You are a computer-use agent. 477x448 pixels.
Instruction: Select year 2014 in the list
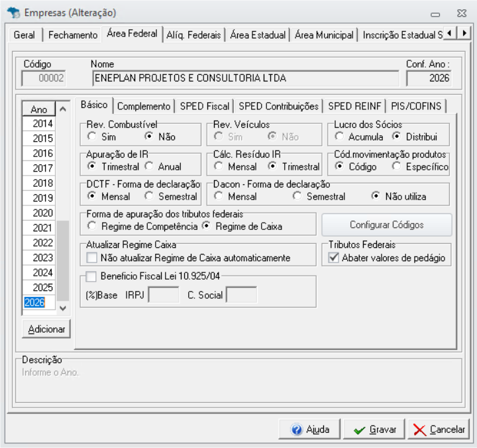click(39, 123)
